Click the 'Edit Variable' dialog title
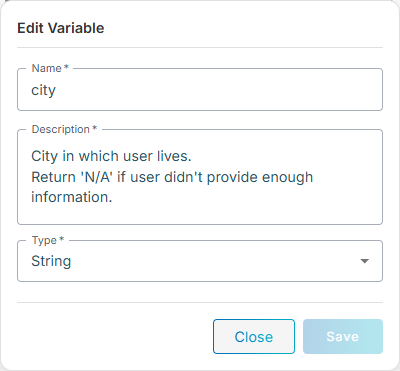 click(61, 28)
